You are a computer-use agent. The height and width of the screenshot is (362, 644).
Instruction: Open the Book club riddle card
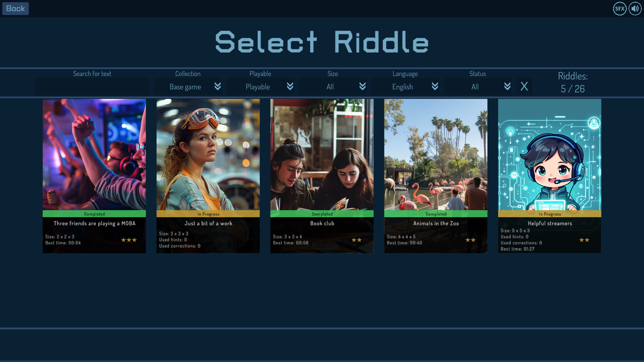click(322, 154)
